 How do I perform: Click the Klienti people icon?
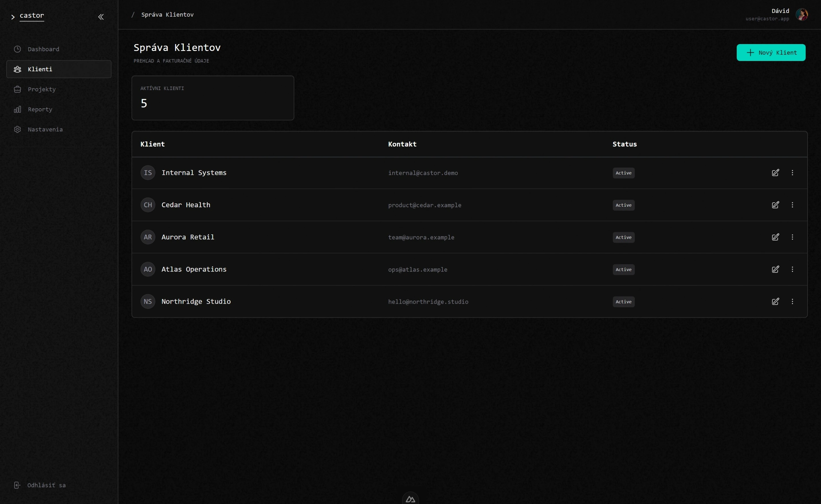(17, 69)
